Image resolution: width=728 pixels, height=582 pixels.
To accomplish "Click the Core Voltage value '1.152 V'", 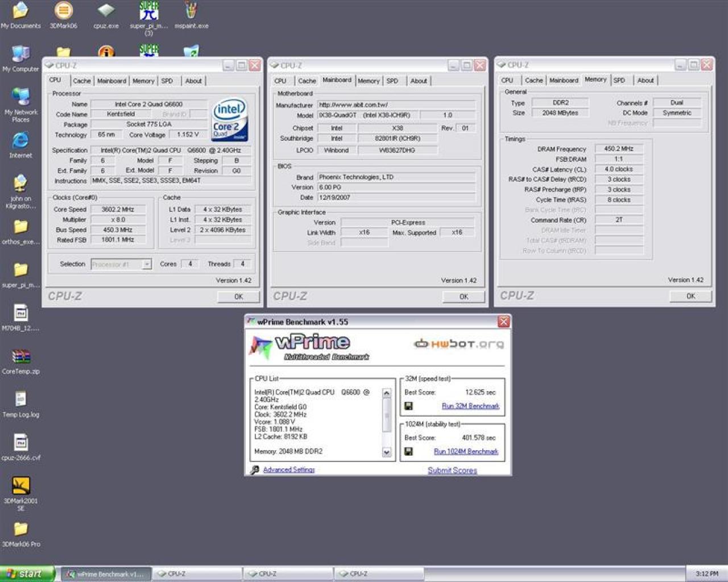I will click(188, 135).
